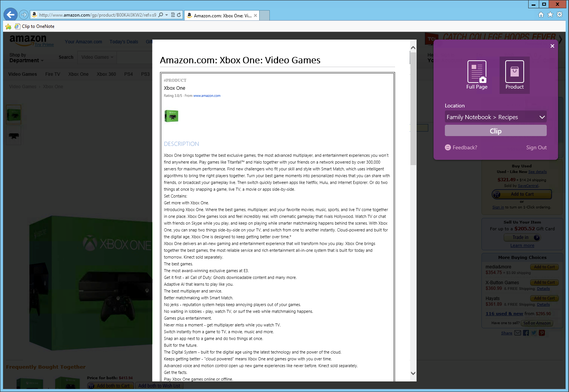Share the Xbox One on Twitter
Image resolution: width=569 pixels, height=392 pixels.
click(534, 333)
